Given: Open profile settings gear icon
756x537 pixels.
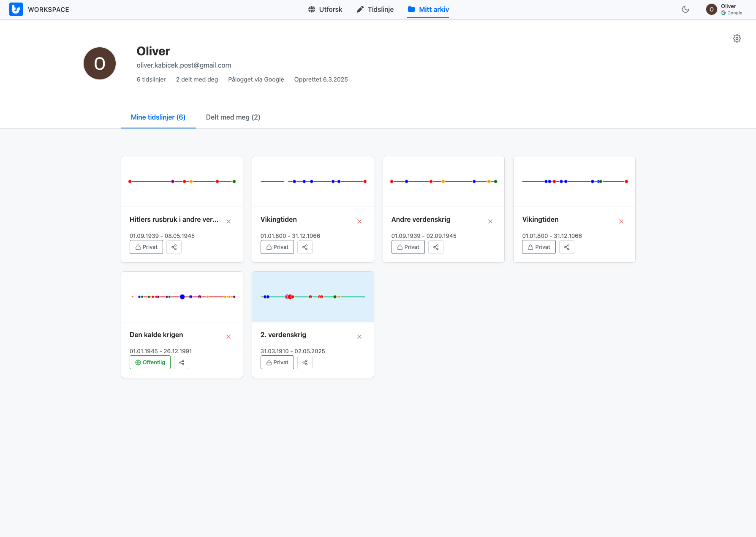Looking at the screenshot, I should coord(737,38).
